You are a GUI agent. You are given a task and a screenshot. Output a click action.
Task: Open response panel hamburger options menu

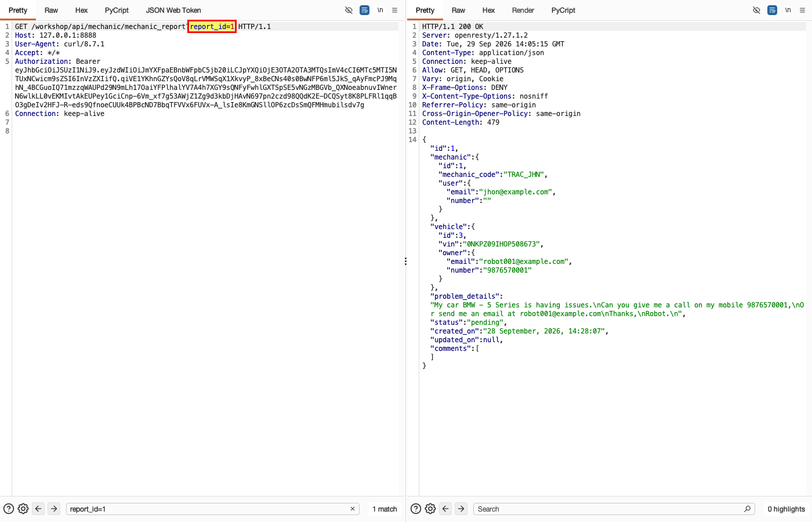[x=803, y=10]
